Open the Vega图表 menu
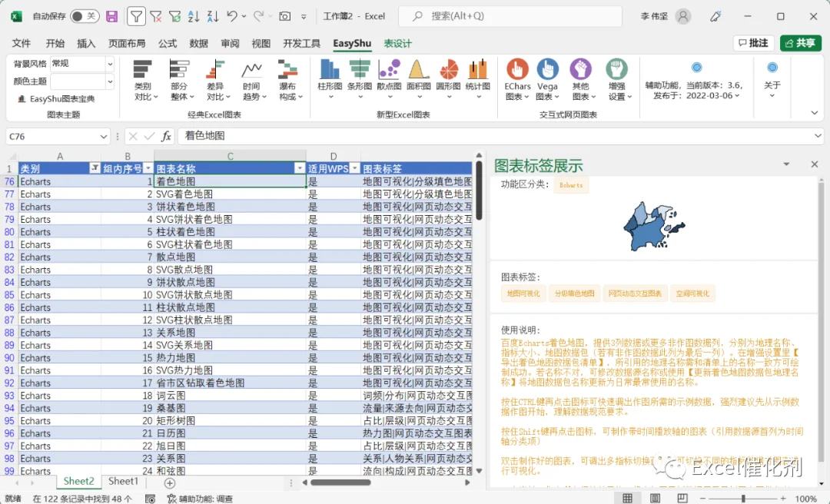 (547, 79)
